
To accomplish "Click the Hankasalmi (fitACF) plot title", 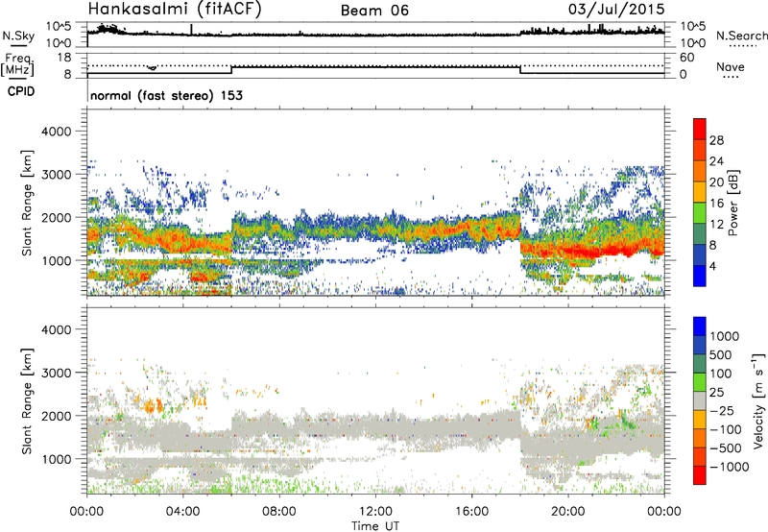I will (175, 10).
